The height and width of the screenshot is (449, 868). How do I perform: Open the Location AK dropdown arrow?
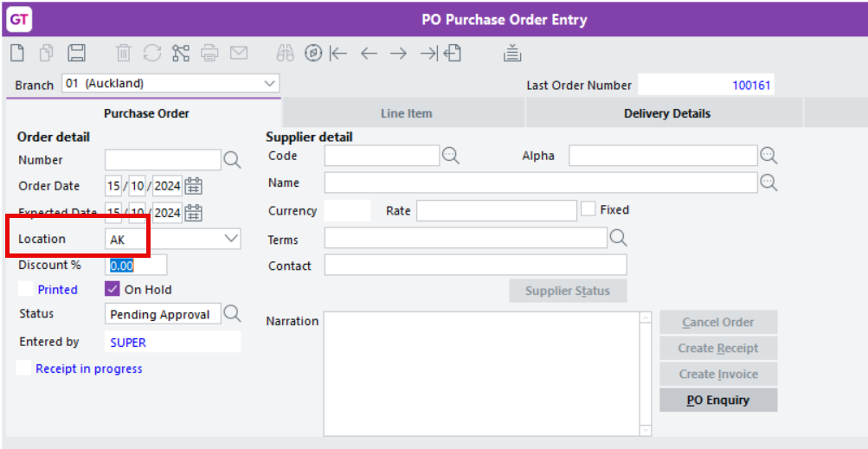coord(231,239)
